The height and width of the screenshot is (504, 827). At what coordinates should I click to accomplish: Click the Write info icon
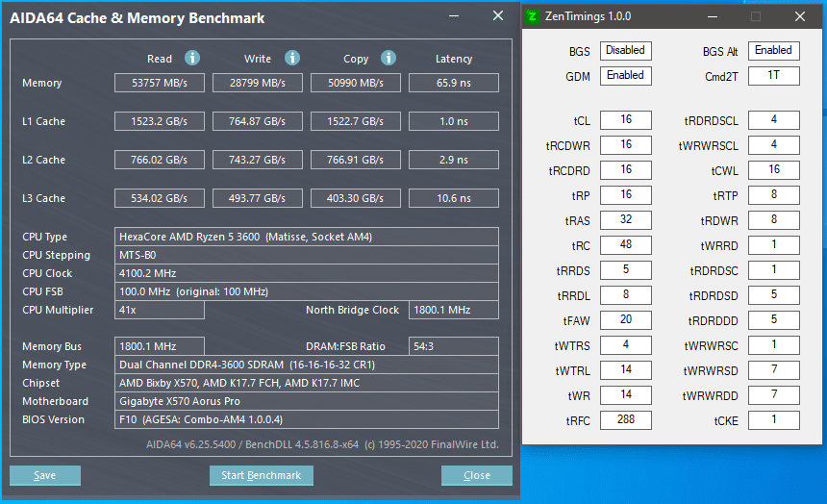click(292, 58)
